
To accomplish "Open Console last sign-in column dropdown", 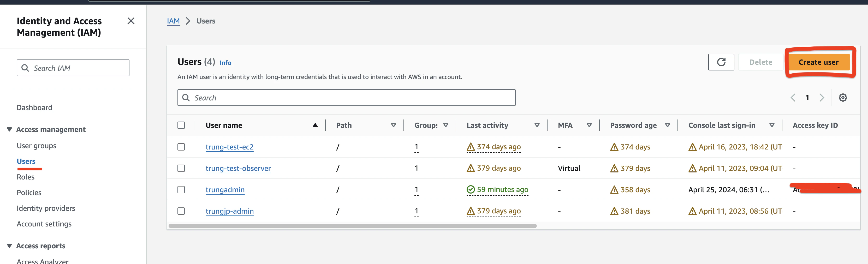I will tap(772, 125).
